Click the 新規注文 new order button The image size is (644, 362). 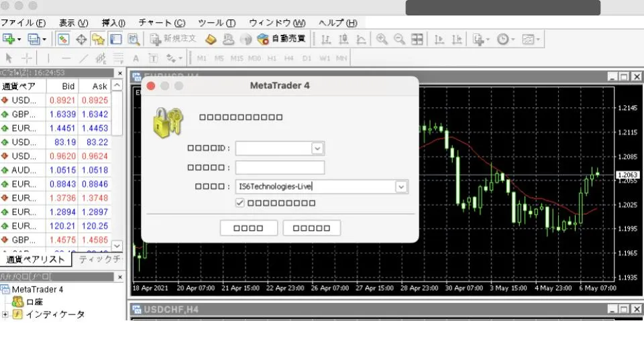point(173,39)
